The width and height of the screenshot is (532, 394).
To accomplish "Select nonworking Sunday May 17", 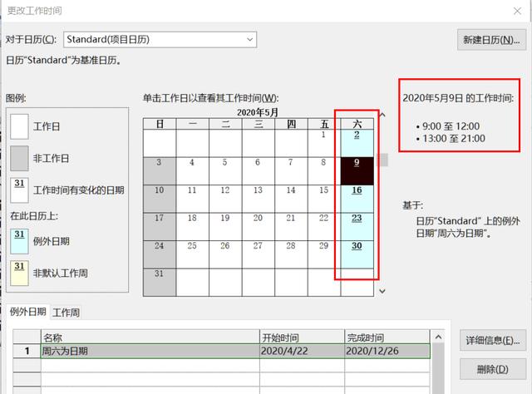I will (x=160, y=226).
